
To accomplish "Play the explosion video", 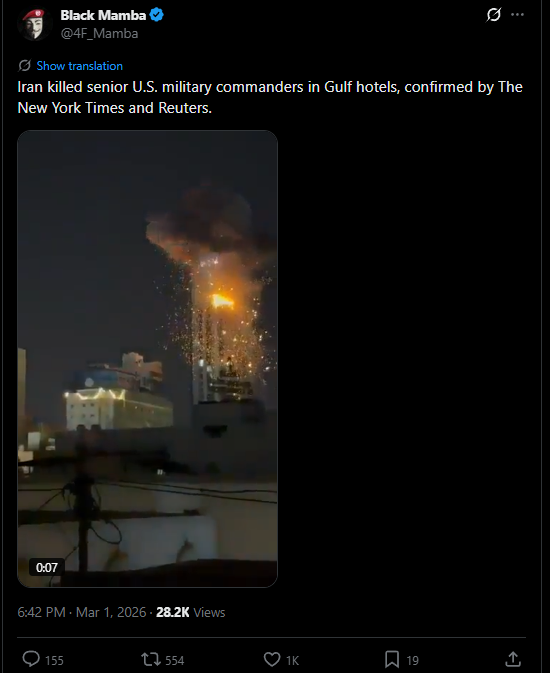I will (147, 359).
